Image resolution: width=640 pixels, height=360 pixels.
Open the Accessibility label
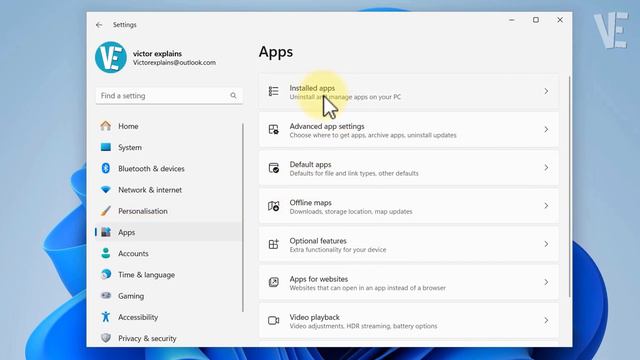click(x=138, y=317)
